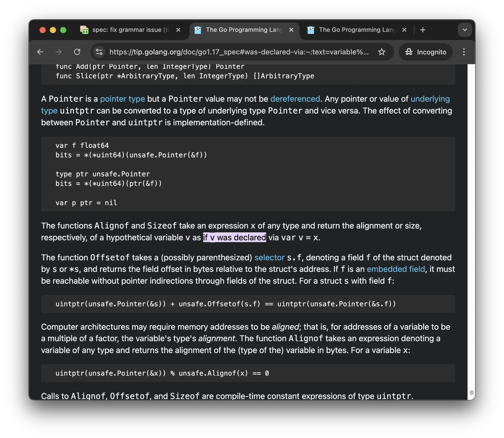Click the Incognito indicator icon
Screen dimensions: 504x438
[409, 52]
